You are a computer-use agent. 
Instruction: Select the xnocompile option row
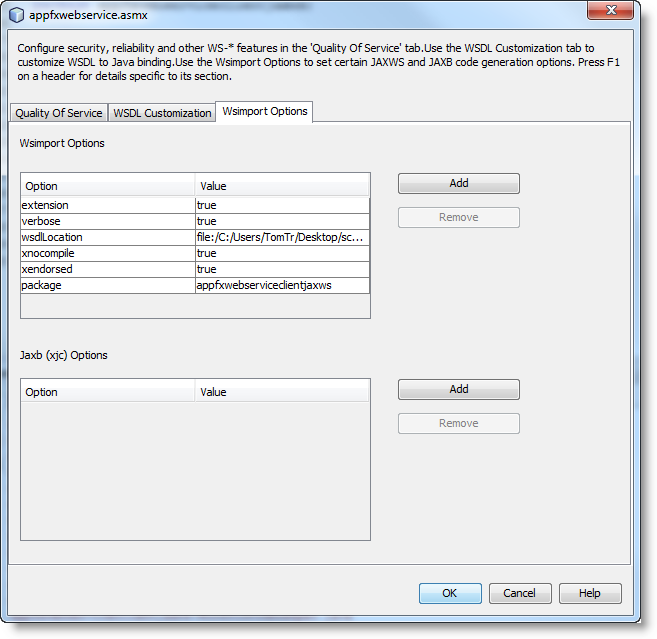click(107, 253)
